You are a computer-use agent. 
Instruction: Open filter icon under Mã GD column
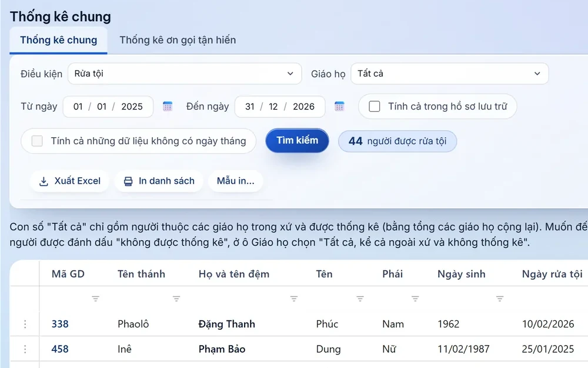96,299
